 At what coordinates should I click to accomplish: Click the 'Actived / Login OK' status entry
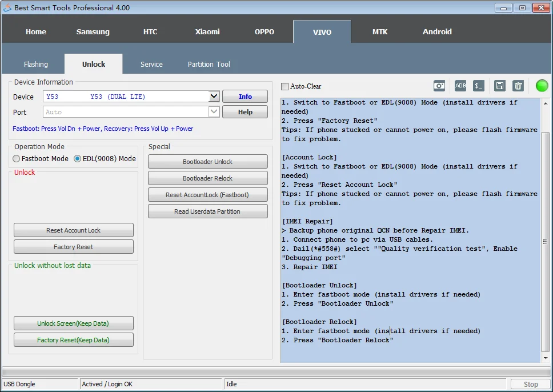pos(107,384)
